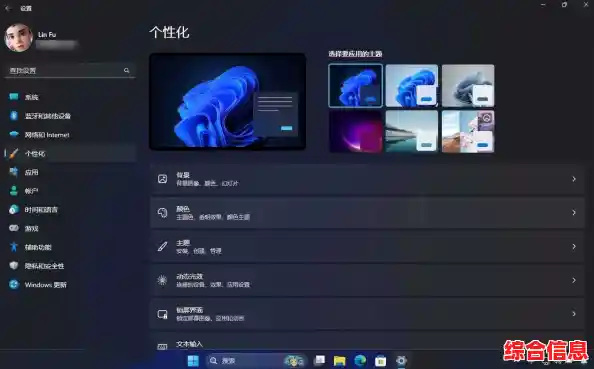594x369 pixels.
Task: Select the gray bloom theme thumbnail
Action: pos(468,86)
